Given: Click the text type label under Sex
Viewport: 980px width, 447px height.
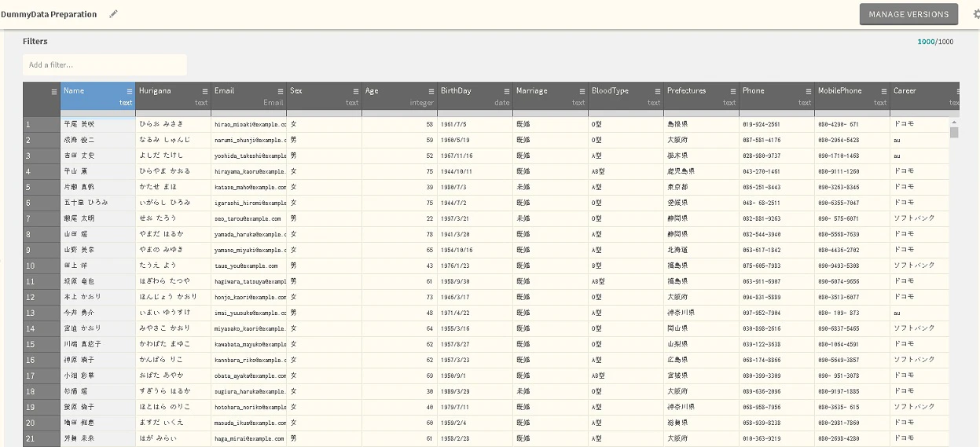Looking at the screenshot, I should 352,103.
